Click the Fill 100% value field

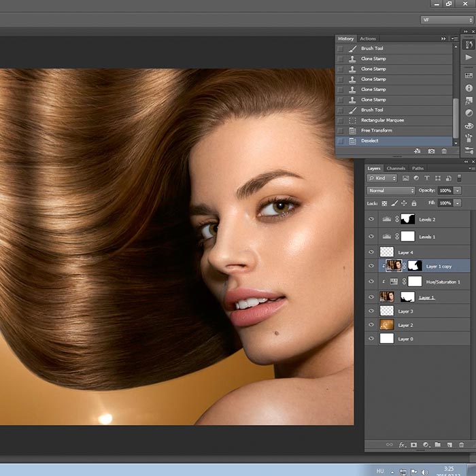[x=445, y=203]
